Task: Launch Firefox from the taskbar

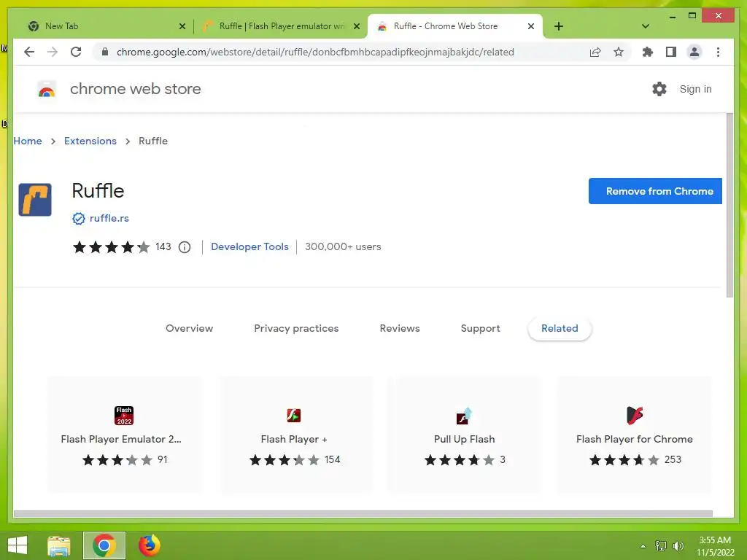Action: coord(149,545)
